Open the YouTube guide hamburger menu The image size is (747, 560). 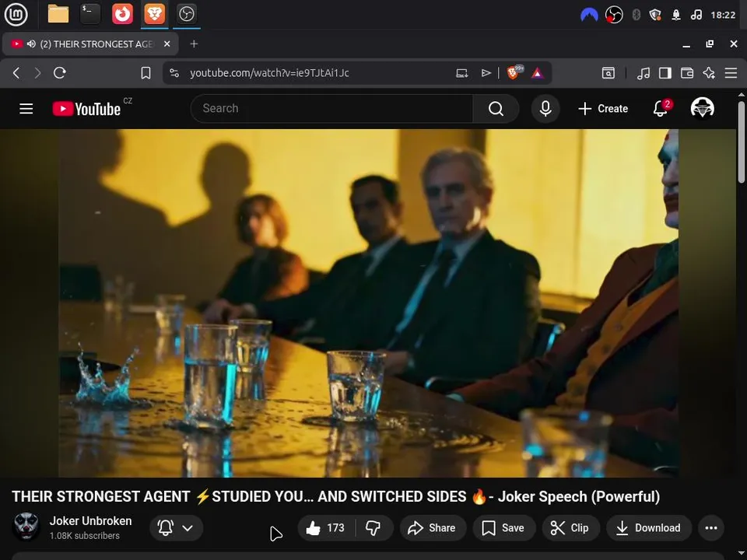pos(26,109)
